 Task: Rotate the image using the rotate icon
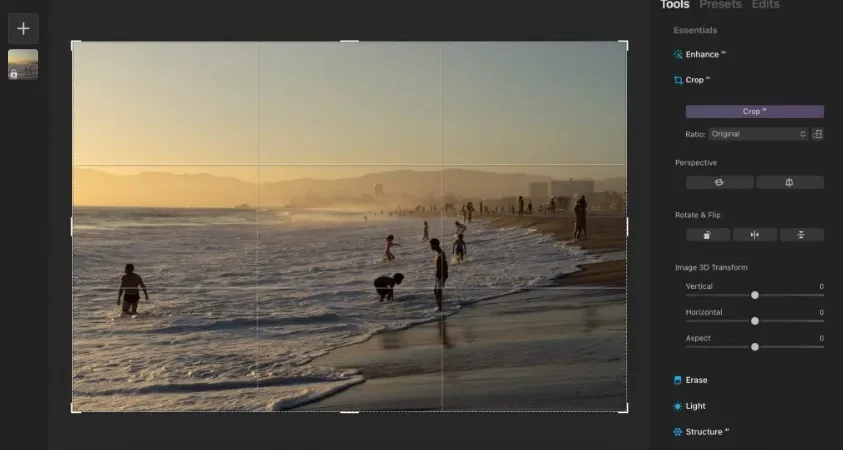coord(708,235)
